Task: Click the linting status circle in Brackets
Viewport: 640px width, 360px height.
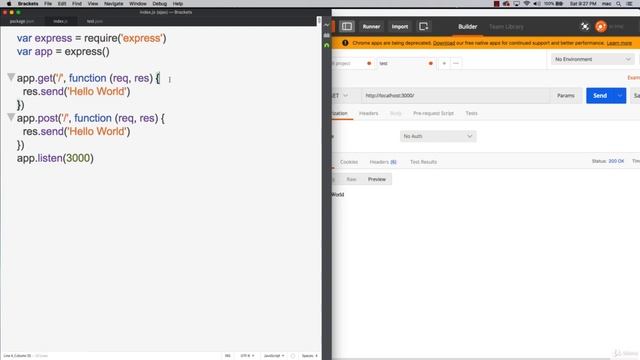Action: (293, 356)
